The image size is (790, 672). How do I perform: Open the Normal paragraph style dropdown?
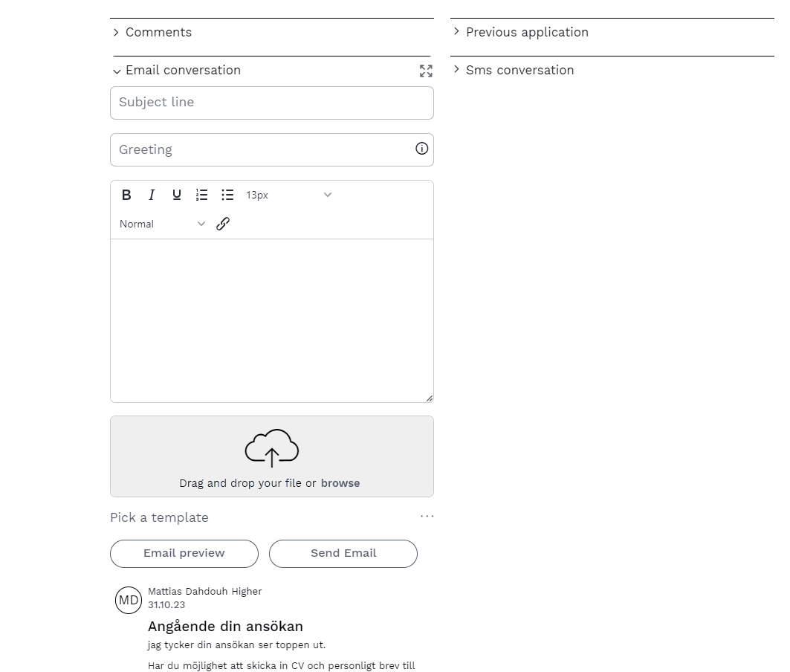tap(162, 224)
